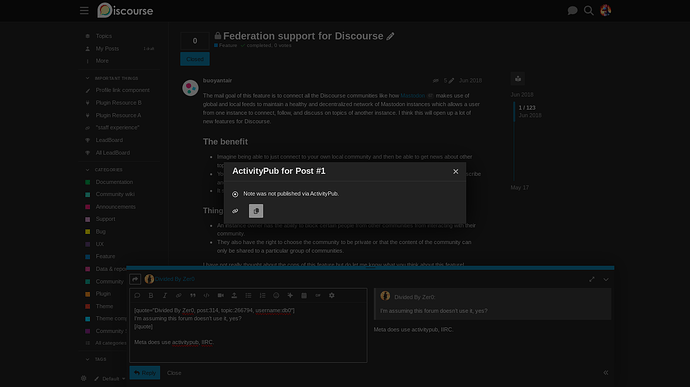Open Profile link component sidebar link
Viewport: 690px width, 387px height.
click(122, 90)
